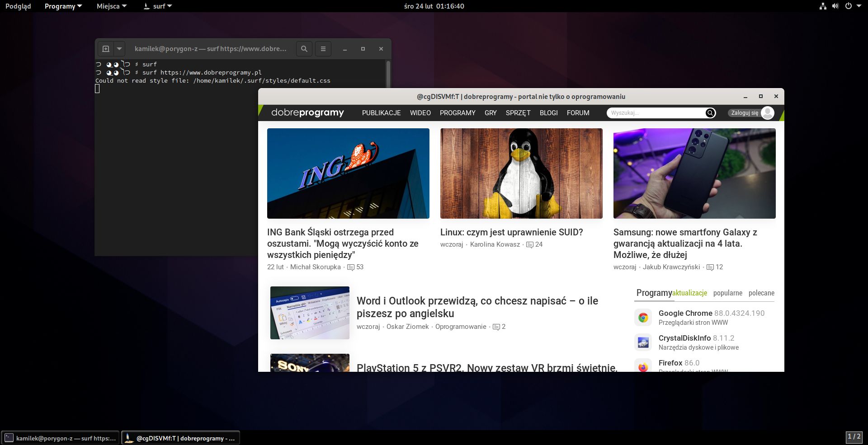
Task: Open the Programy menu in top panel
Action: (x=63, y=6)
